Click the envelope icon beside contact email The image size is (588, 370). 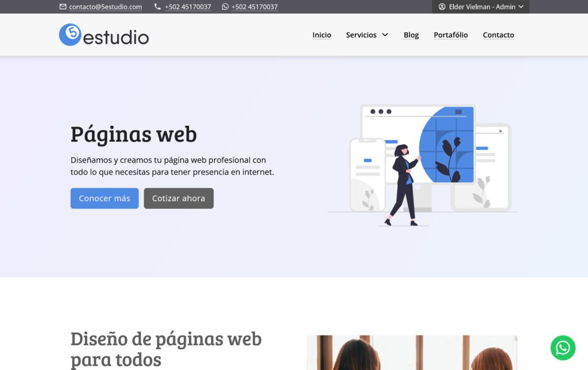click(63, 6)
